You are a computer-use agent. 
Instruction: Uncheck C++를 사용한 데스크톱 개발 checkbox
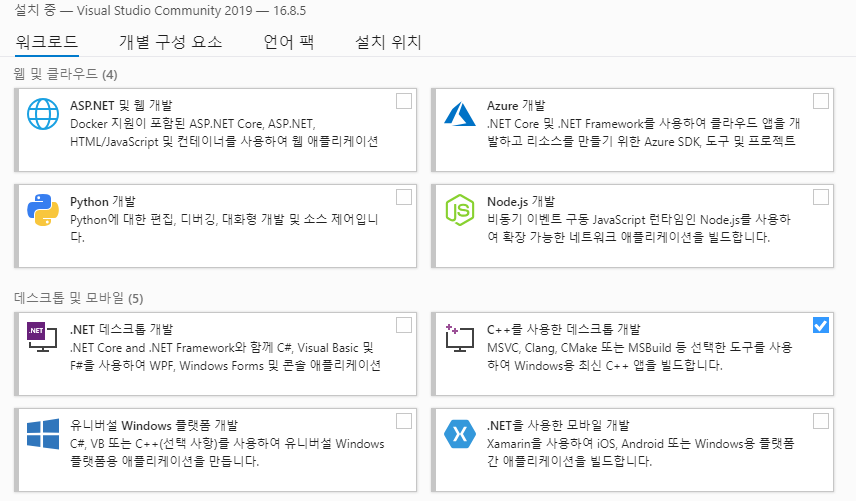[821, 325]
